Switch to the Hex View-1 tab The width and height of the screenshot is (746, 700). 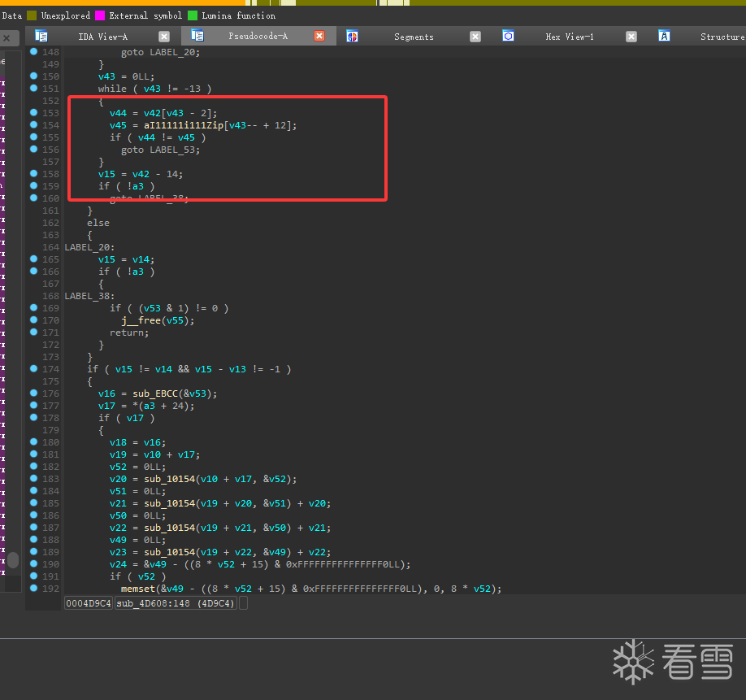(570, 37)
